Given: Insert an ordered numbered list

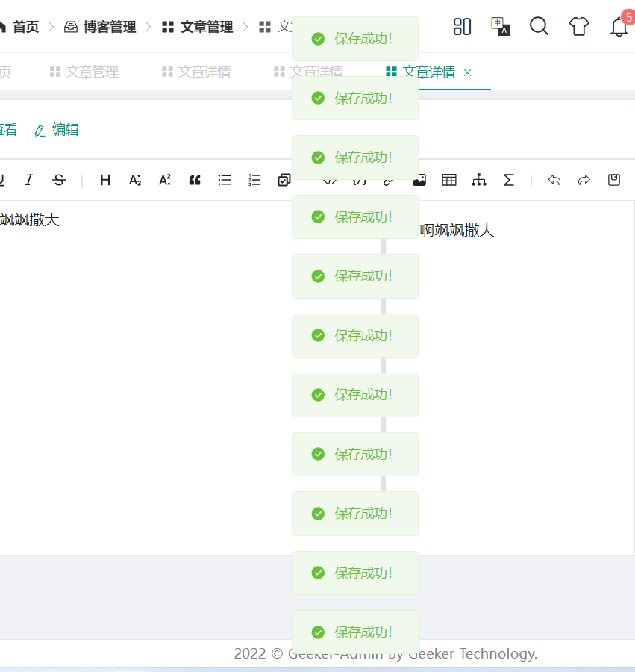Looking at the screenshot, I should tap(254, 180).
